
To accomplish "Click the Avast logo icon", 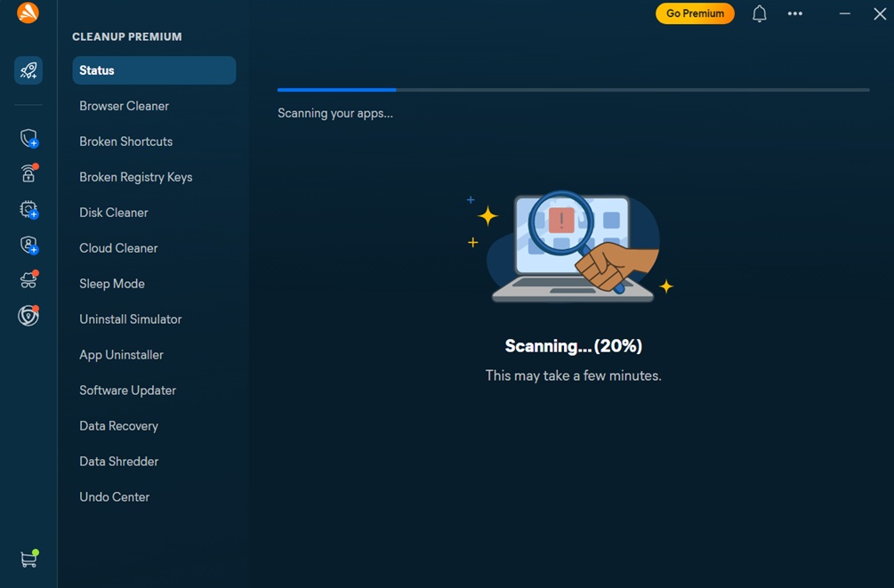I will coord(28,12).
